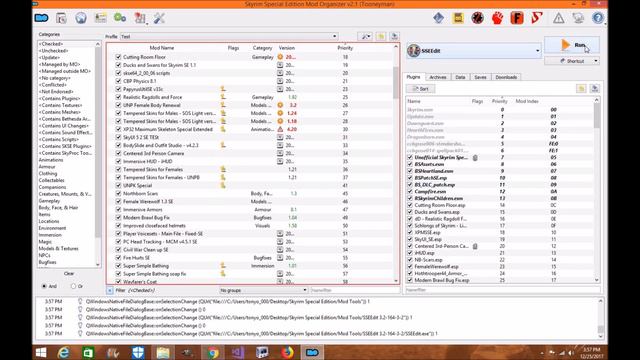Open Chrome in the taskbar

pyautogui.click(x=213, y=353)
